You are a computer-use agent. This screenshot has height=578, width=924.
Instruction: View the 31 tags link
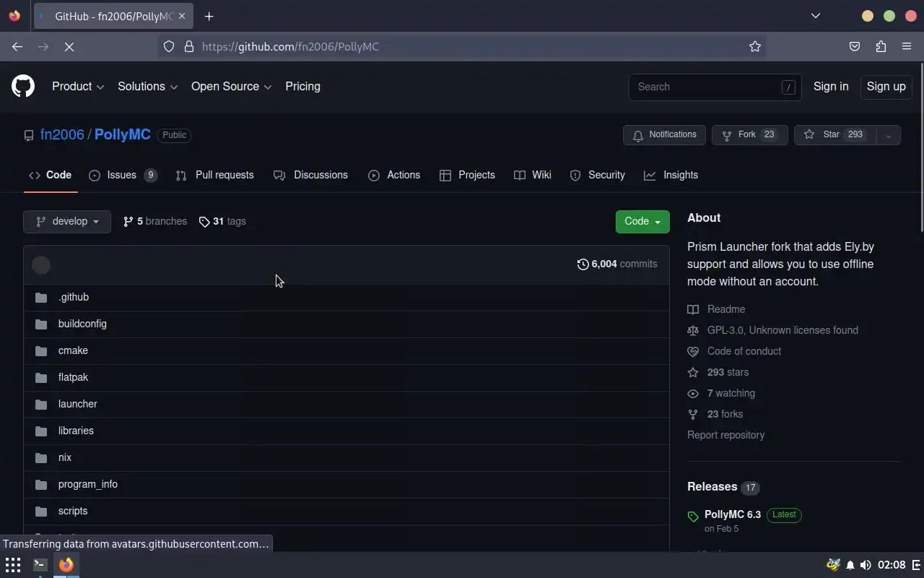(222, 222)
